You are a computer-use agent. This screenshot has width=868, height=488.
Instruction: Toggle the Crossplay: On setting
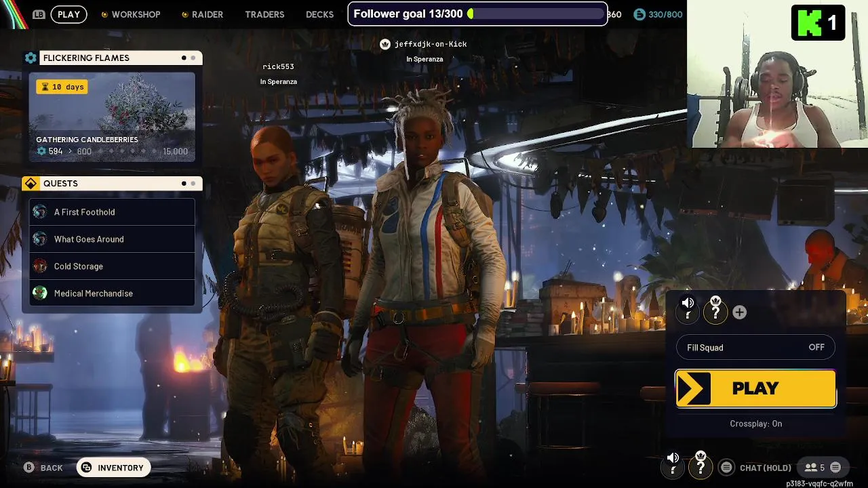(x=756, y=424)
